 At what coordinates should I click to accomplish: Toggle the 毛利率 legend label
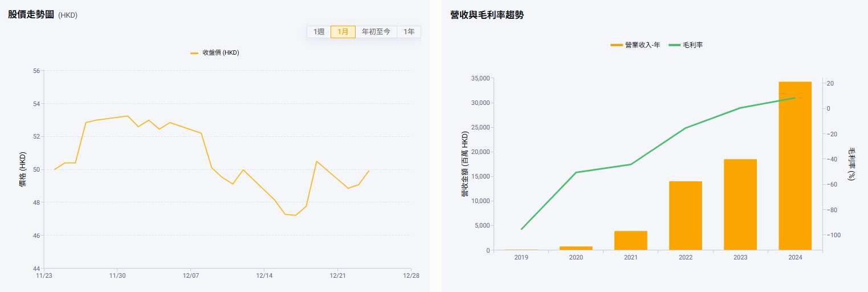(x=692, y=44)
